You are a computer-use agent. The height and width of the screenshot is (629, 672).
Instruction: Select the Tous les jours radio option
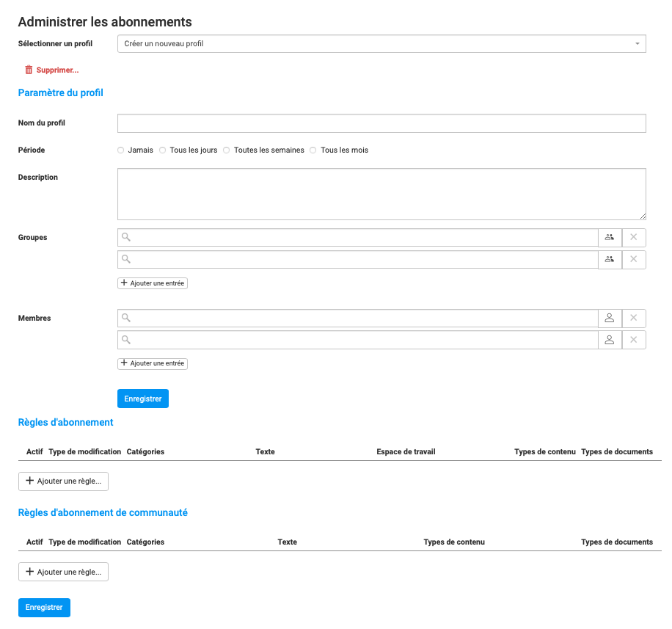coord(163,150)
